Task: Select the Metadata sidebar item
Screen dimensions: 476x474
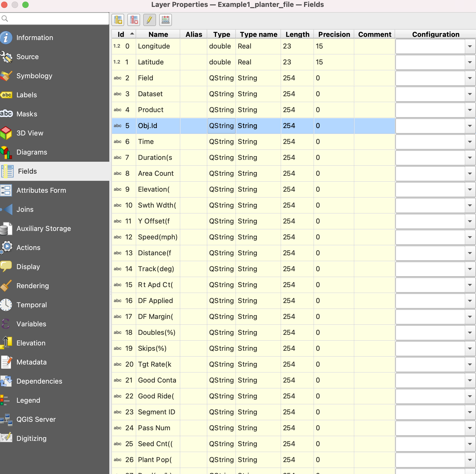Action: coord(31,362)
